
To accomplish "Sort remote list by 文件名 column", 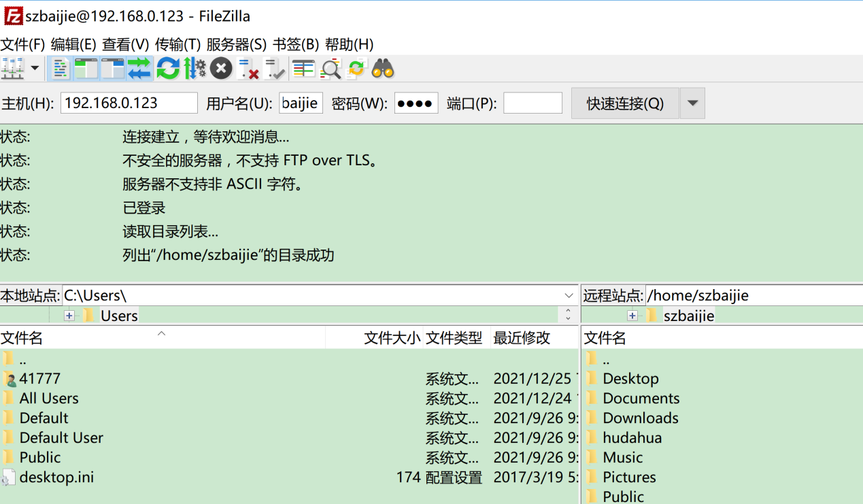I will (722, 338).
